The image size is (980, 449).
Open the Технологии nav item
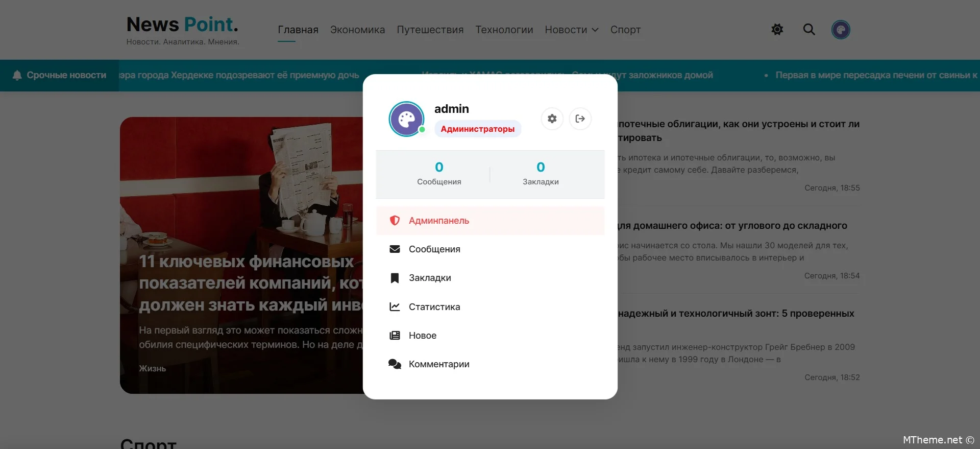(504, 30)
